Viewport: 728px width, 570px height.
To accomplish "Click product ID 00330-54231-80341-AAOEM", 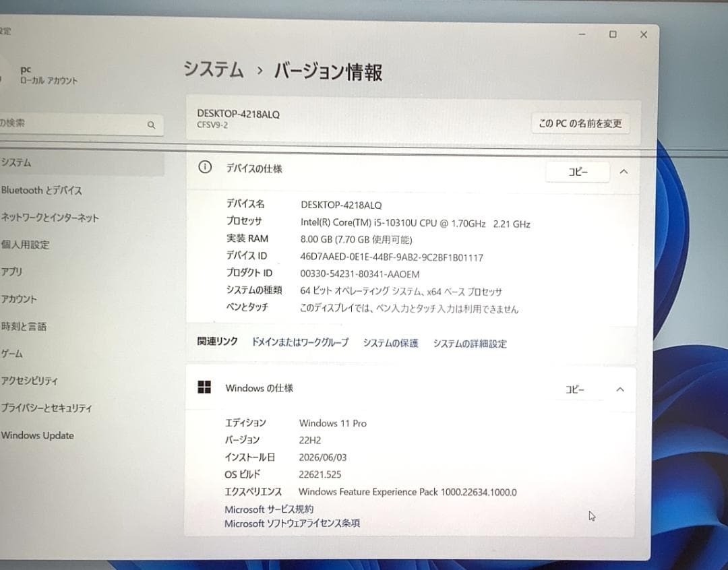I will point(359,274).
